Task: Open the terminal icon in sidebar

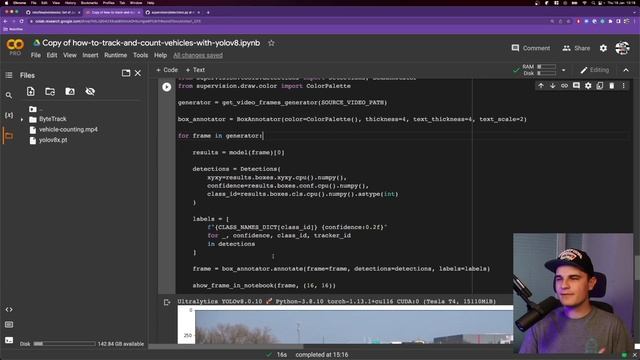Action: tap(9, 340)
